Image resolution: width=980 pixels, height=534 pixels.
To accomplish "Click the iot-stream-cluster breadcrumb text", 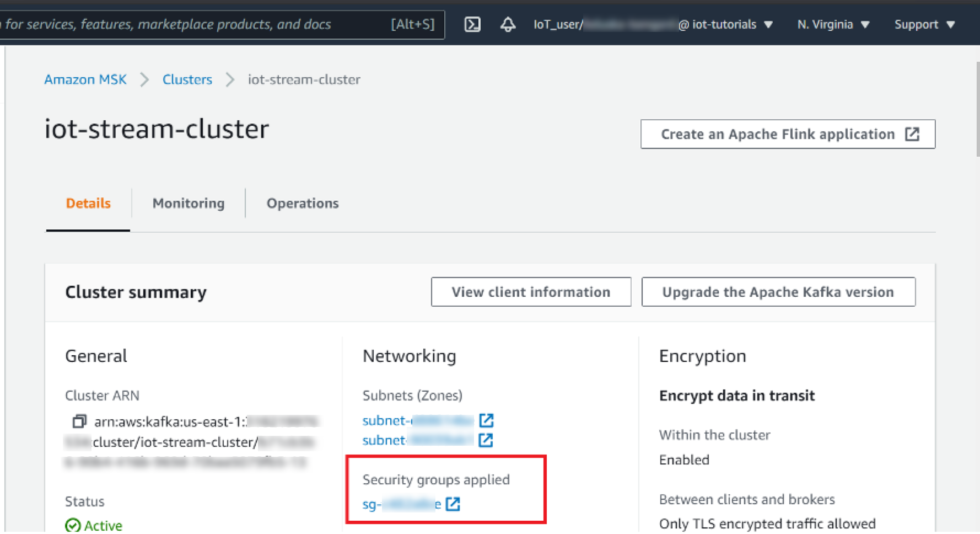I will tap(304, 79).
